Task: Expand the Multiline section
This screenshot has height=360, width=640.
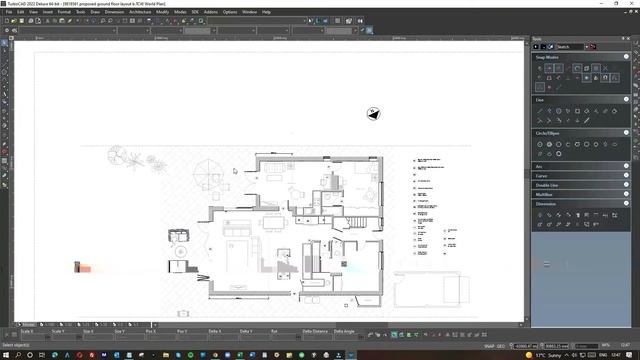Action: (626, 194)
